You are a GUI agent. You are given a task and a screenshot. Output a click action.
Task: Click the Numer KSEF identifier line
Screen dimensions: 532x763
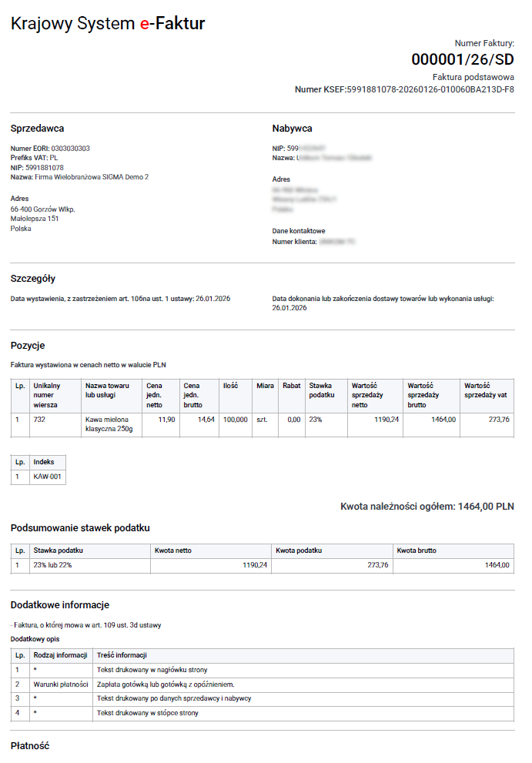404,89
